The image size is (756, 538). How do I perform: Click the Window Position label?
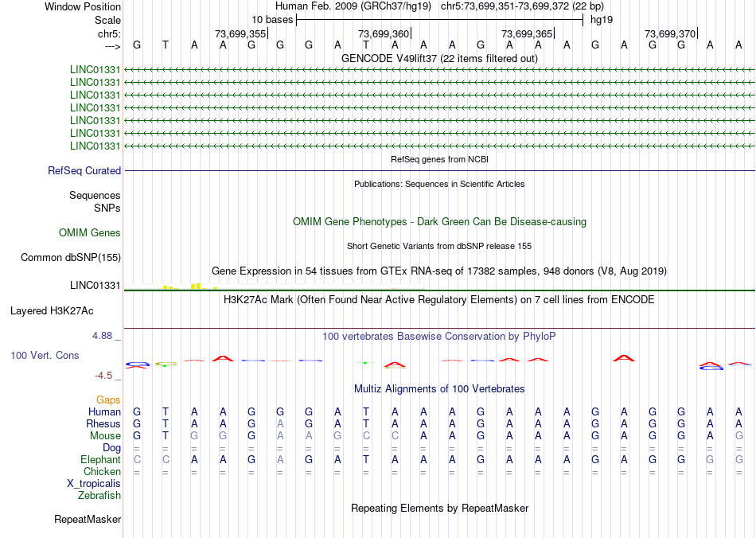pyautogui.click(x=83, y=6)
